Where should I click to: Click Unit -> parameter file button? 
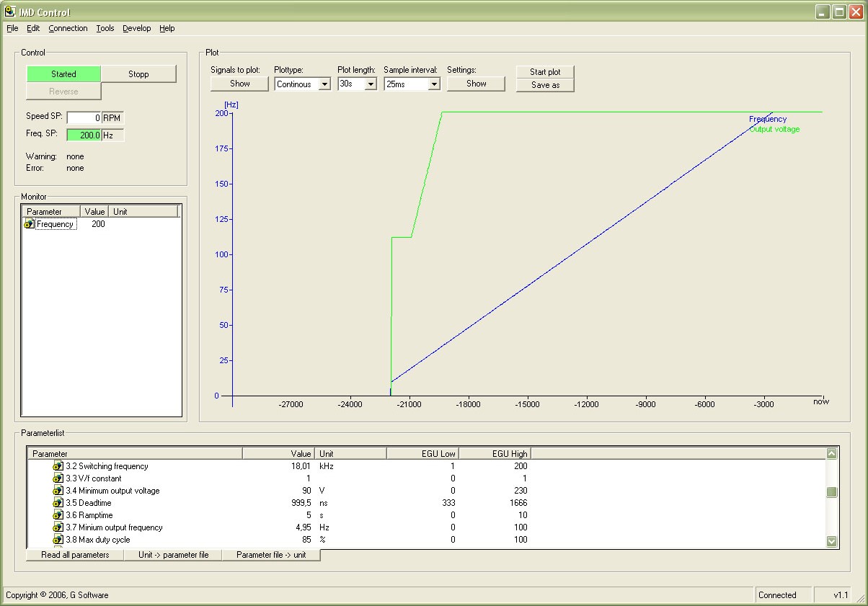click(173, 555)
